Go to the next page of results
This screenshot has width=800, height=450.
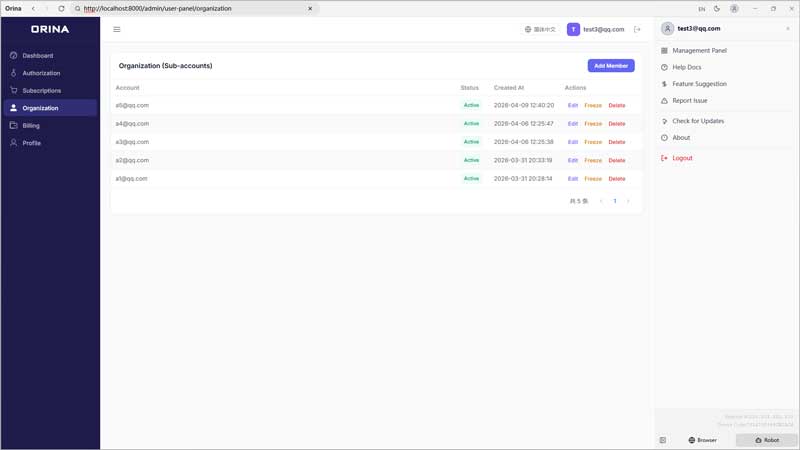pyautogui.click(x=628, y=201)
